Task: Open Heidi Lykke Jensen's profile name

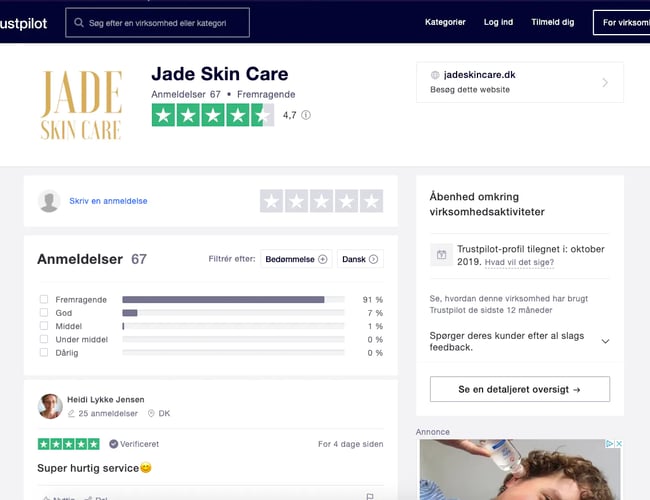Action: (x=106, y=400)
